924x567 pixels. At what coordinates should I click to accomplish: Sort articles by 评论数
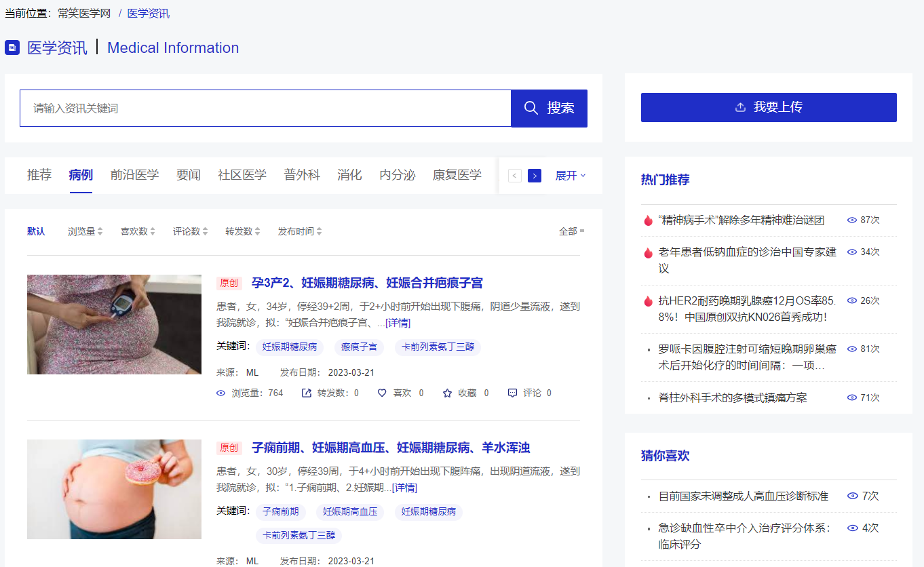pyautogui.click(x=190, y=231)
